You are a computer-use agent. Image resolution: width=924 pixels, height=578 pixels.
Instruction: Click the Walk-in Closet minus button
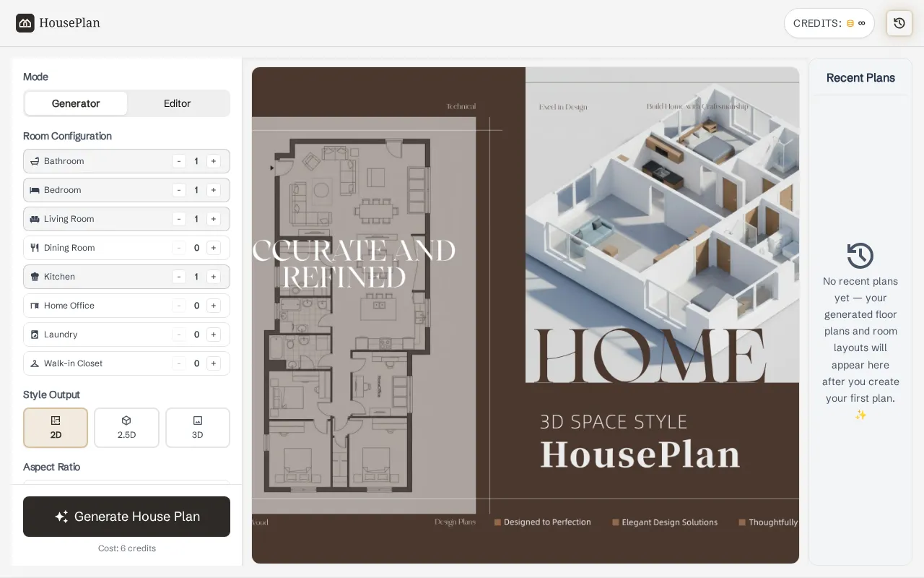click(x=179, y=363)
